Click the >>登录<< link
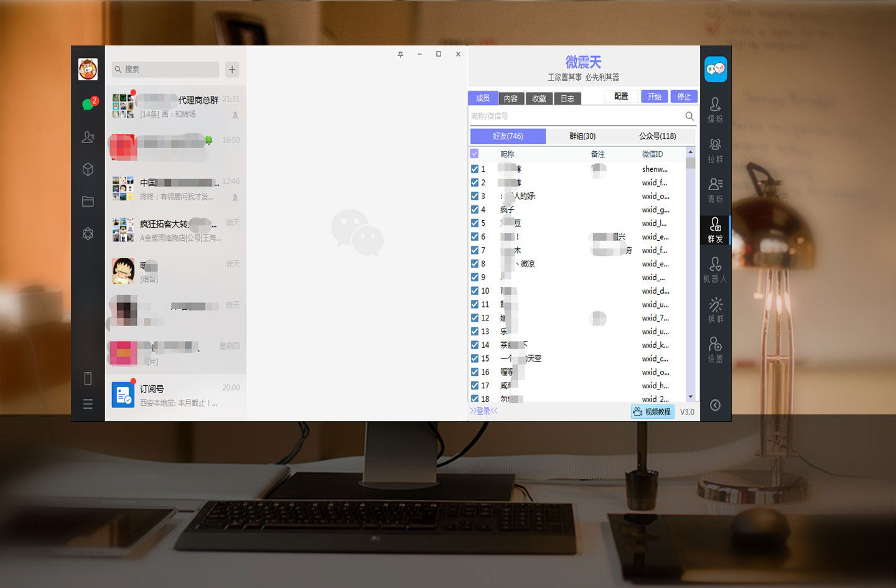The height and width of the screenshot is (588, 896). [483, 411]
